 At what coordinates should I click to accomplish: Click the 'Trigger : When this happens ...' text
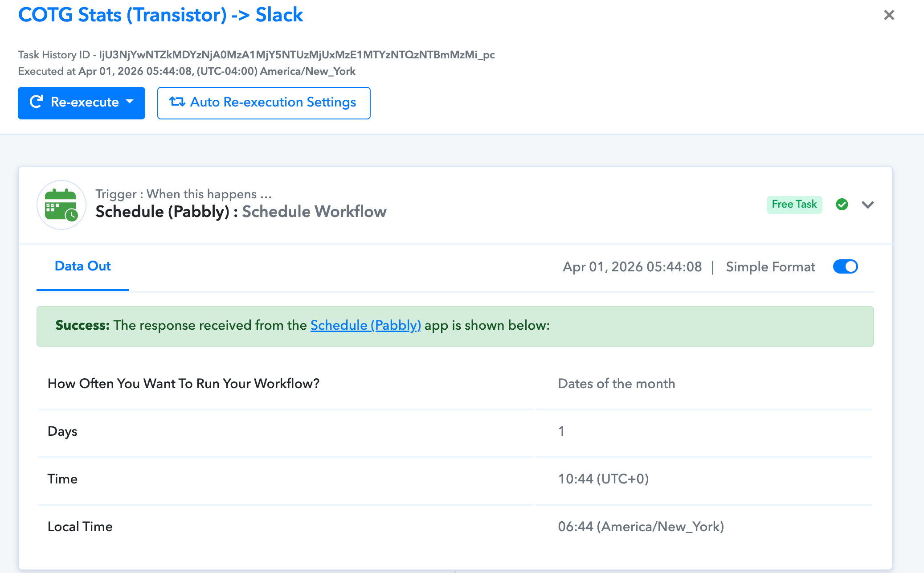pos(184,194)
